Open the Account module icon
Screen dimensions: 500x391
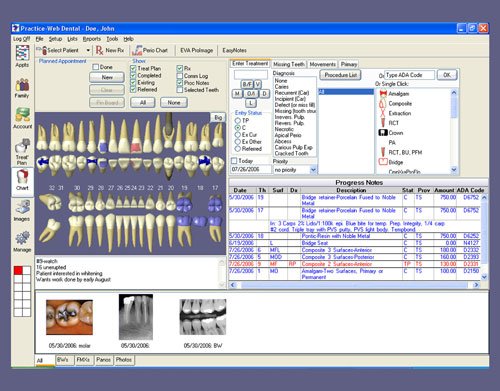[x=22, y=115]
